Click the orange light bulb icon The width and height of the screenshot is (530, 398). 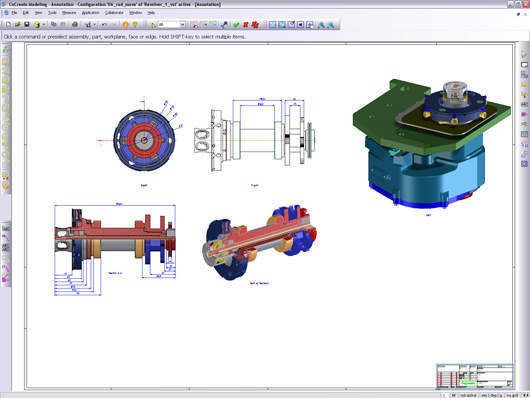tap(126, 25)
